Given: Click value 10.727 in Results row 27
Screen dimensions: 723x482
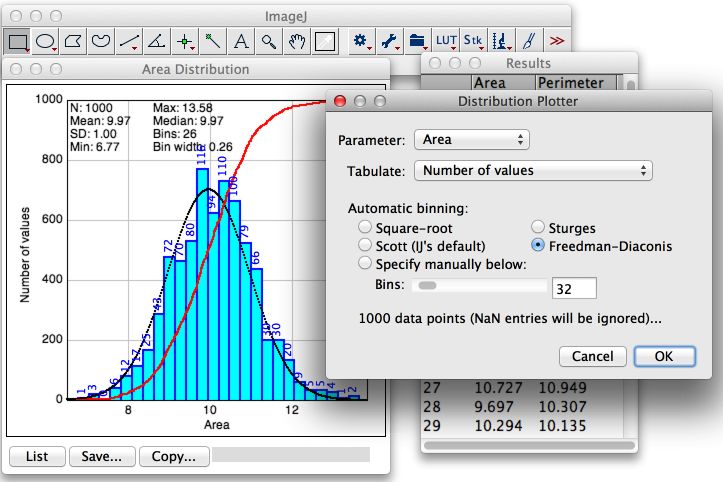Looking at the screenshot, I should pyautogui.click(x=498, y=387).
